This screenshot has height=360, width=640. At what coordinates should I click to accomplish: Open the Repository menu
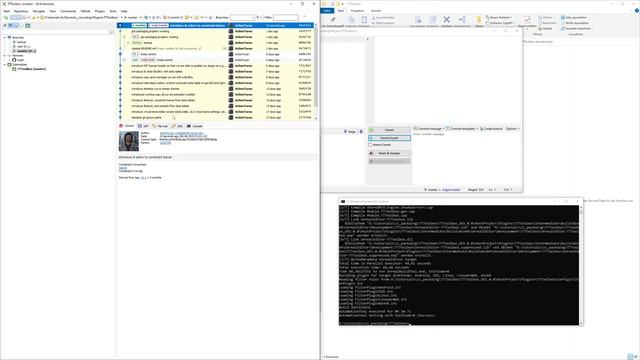[21, 11]
